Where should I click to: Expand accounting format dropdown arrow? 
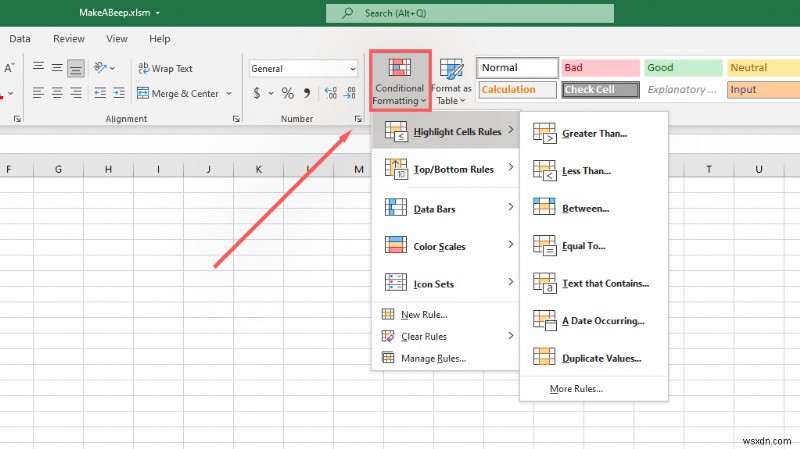tap(271, 93)
